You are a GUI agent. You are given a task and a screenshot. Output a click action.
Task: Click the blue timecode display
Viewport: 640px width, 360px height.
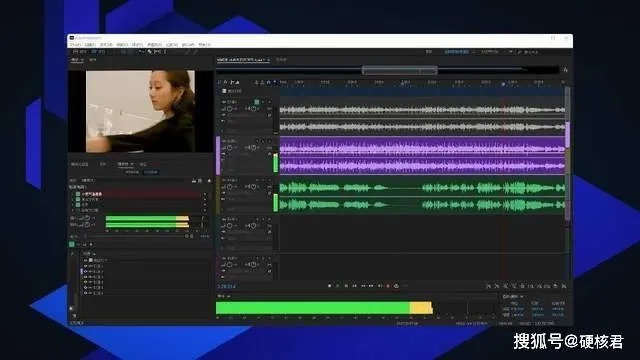click(227, 286)
